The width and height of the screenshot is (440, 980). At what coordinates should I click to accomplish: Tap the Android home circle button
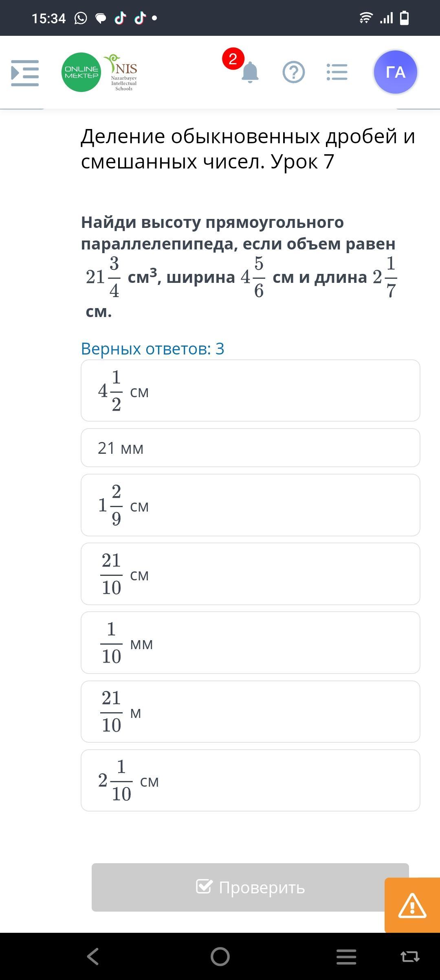click(x=220, y=956)
